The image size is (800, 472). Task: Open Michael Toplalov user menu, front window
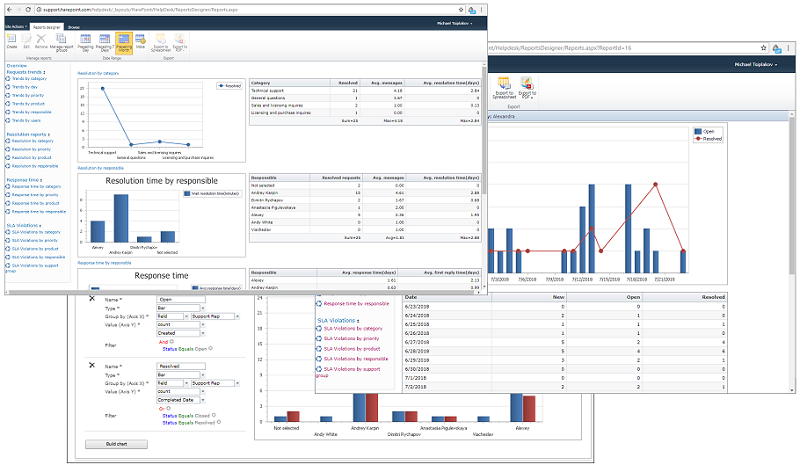coord(454,23)
